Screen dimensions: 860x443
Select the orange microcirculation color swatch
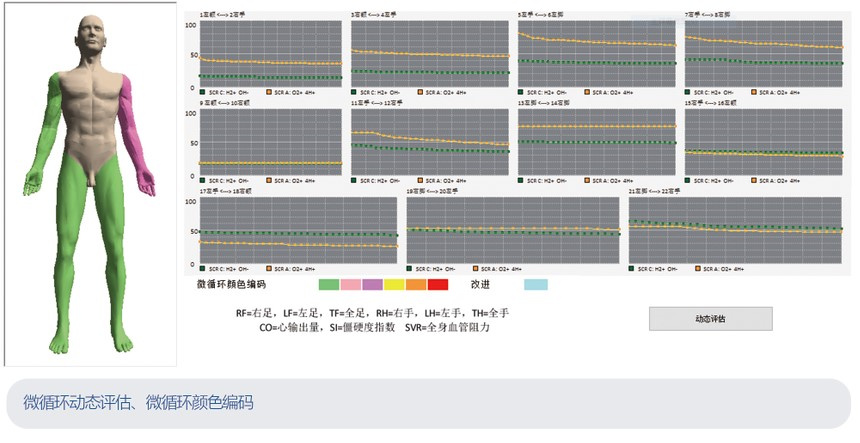pyautogui.click(x=416, y=285)
